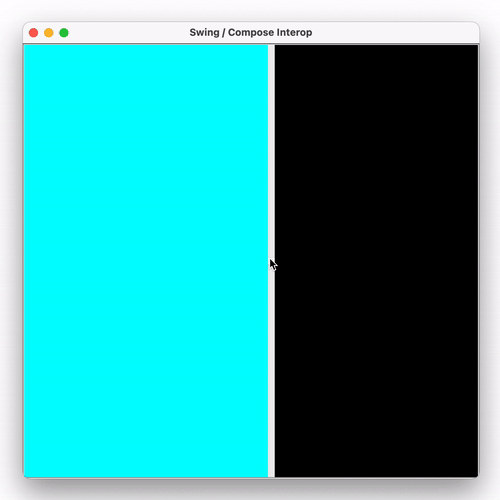Click the red traffic-light button

coord(33,33)
